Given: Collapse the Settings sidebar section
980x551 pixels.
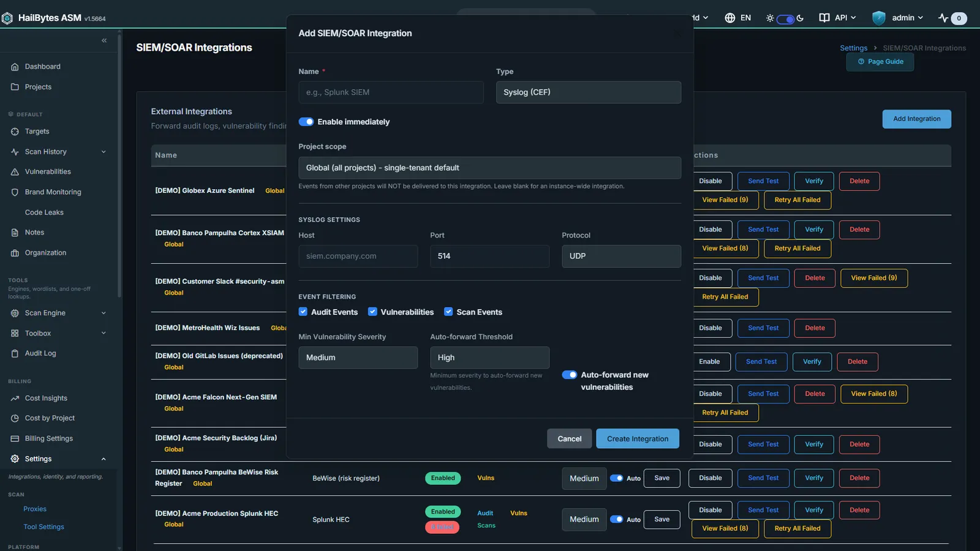Looking at the screenshot, I should click(104, 459).
